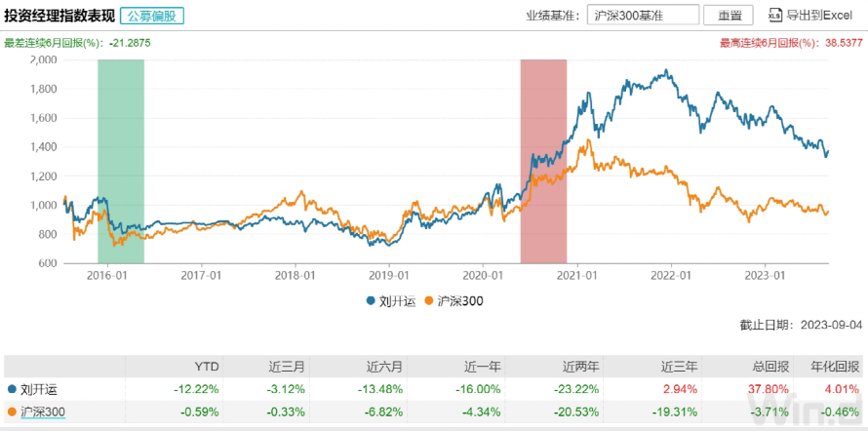Click the red shaded best-period band

(x=543, y=161)
